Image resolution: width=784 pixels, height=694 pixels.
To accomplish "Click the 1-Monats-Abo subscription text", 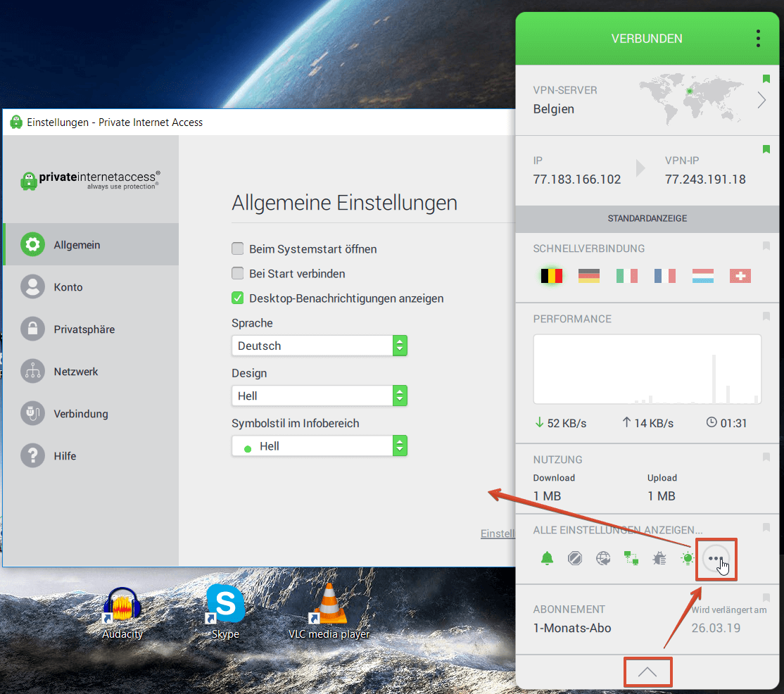I will [x=572, y=628].
